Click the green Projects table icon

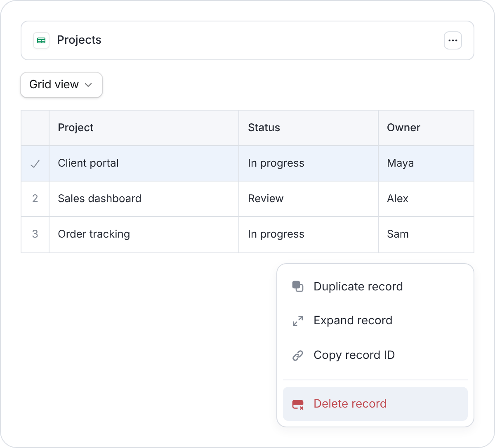pos(41,40)
